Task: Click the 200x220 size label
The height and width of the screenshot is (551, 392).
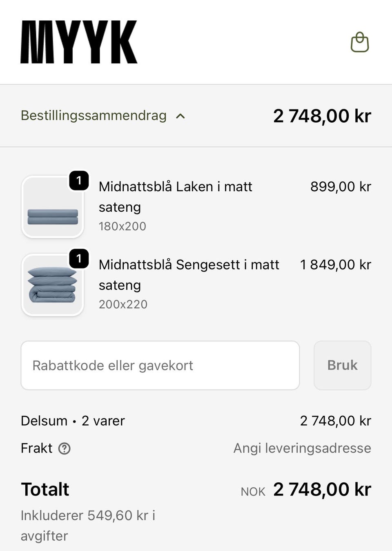Action: pos(123,305)
